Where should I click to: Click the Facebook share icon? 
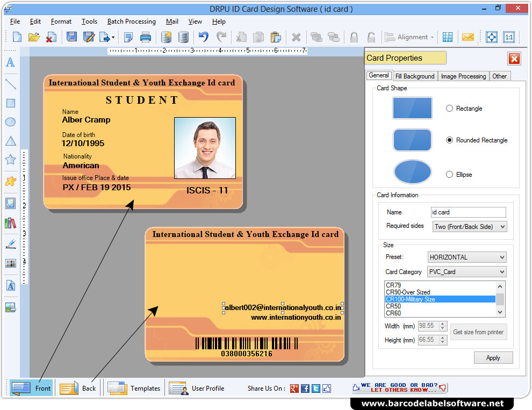304,388
